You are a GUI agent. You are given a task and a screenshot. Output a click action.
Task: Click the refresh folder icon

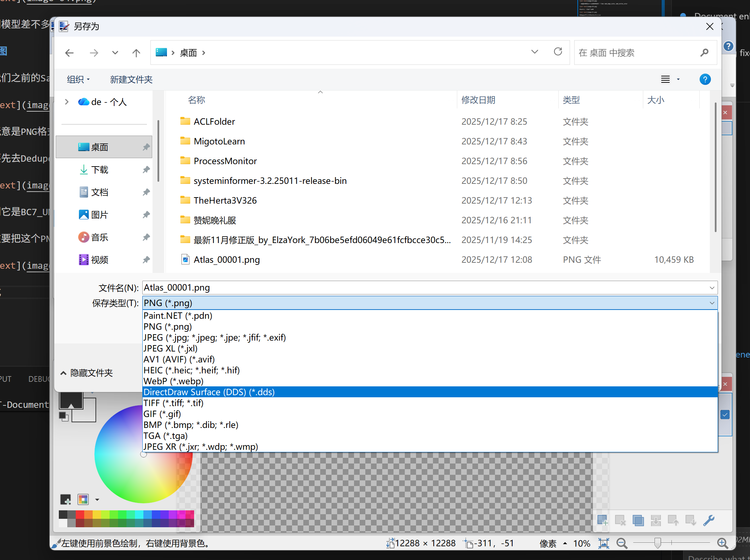[x=558, y=52]
